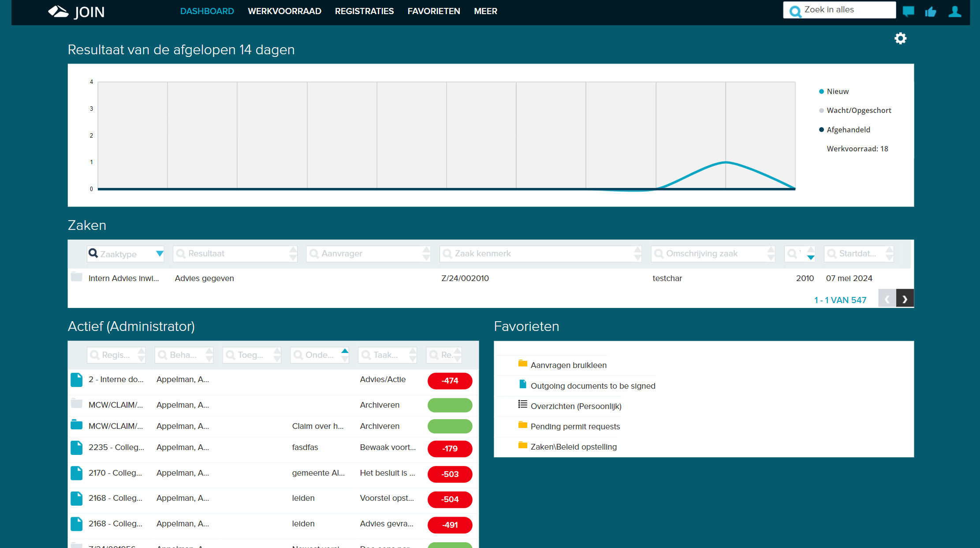Go to next page of Zaken

tap(905, 299)
